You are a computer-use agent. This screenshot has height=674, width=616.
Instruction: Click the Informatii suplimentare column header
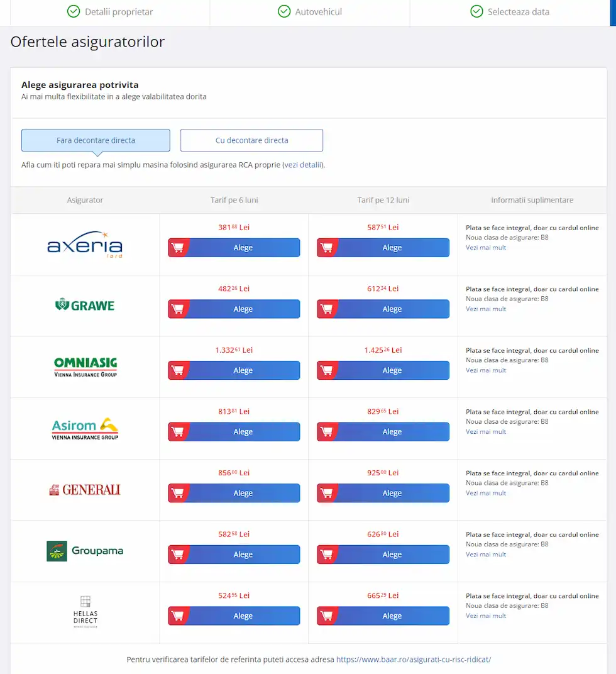point(532,200)
